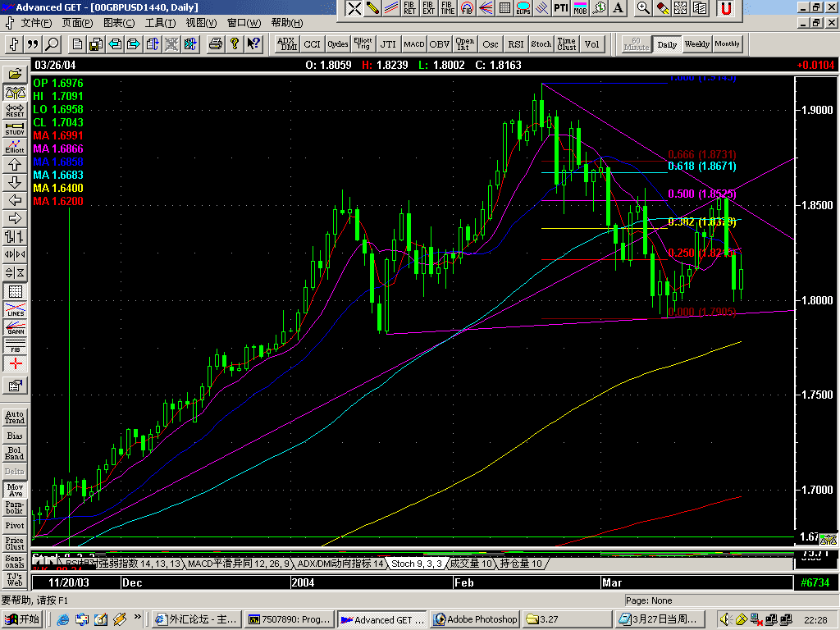The image size is (840, 630).
Task: Choose the parallel trend lines tool
Action: pos(391,8)
